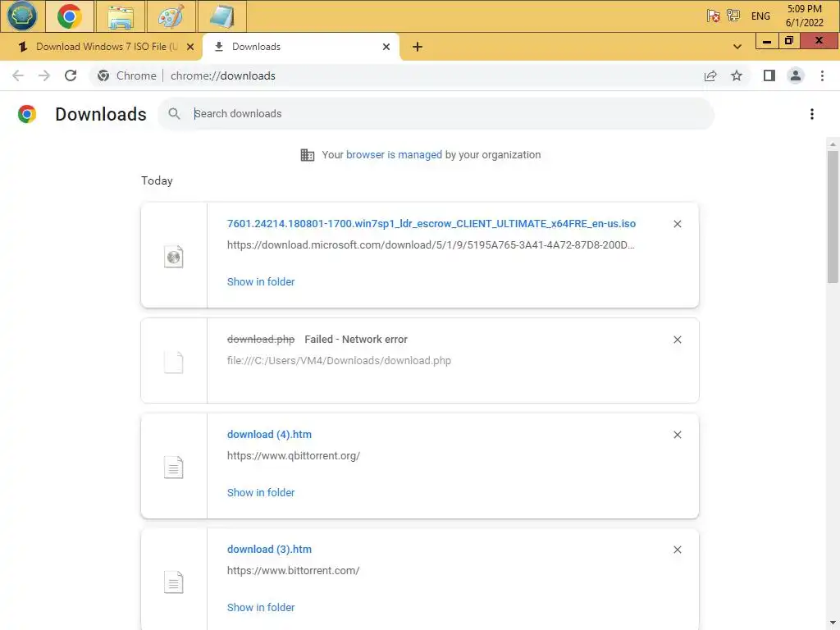Click the vertical scrollbar thumb

(833, 217)
